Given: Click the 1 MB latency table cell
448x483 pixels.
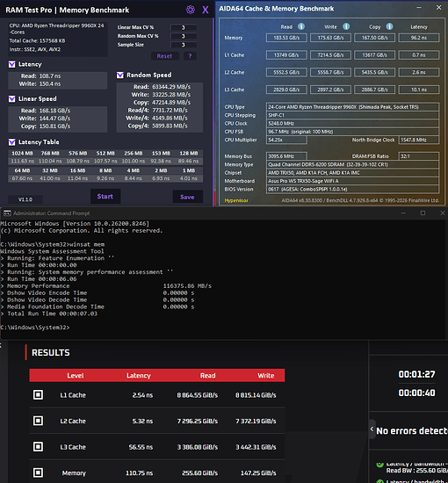Looking at the screenshot, I should (189, 170).
